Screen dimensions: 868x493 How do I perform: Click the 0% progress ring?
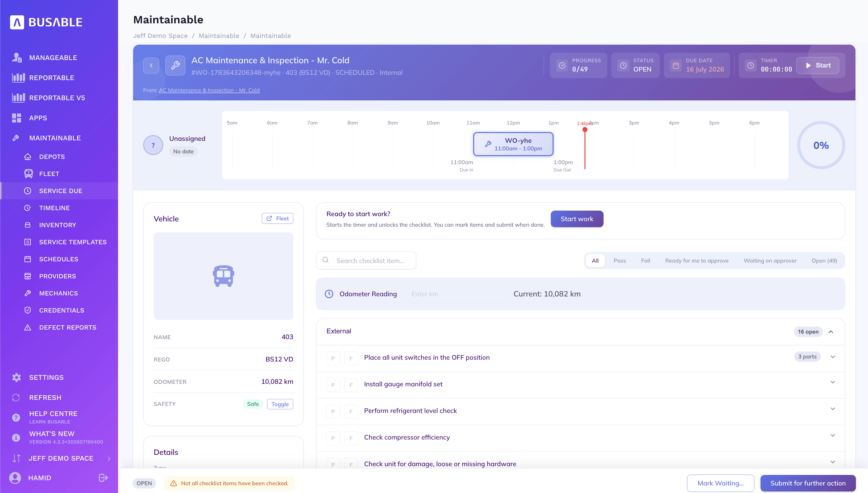coord(821,145)
